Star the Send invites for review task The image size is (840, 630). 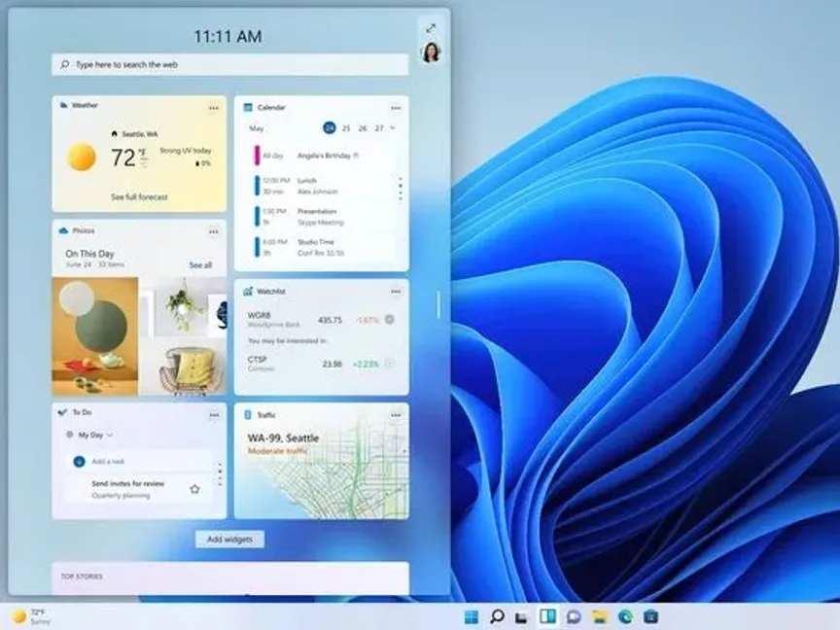[194, 489]
